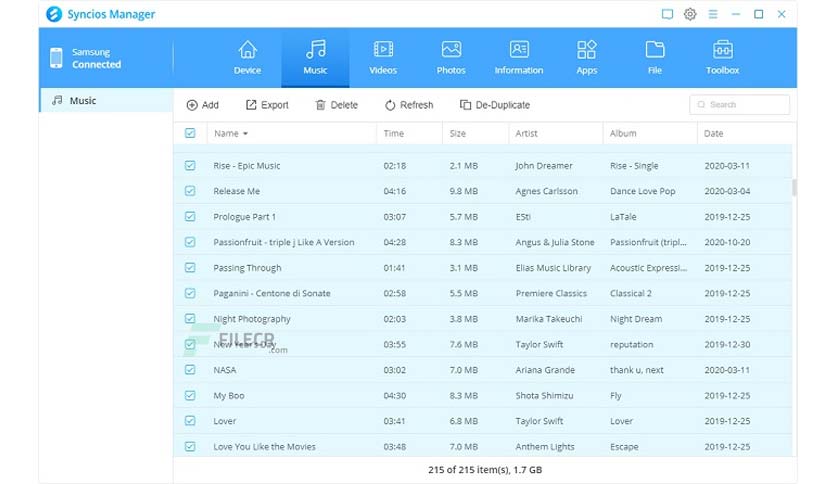Click the '215 of 215 item(s), 1.7 GB' status
Viewport: 836px width, 484px height.
click(x=485, y=470)
